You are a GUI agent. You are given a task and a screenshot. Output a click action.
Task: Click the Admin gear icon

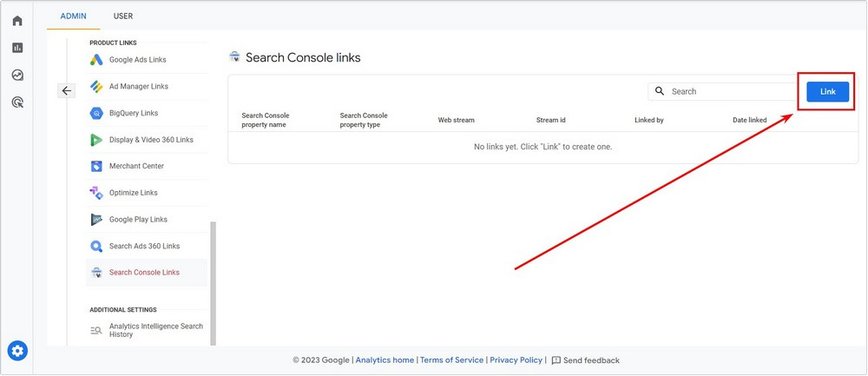[x=17, y=351]
